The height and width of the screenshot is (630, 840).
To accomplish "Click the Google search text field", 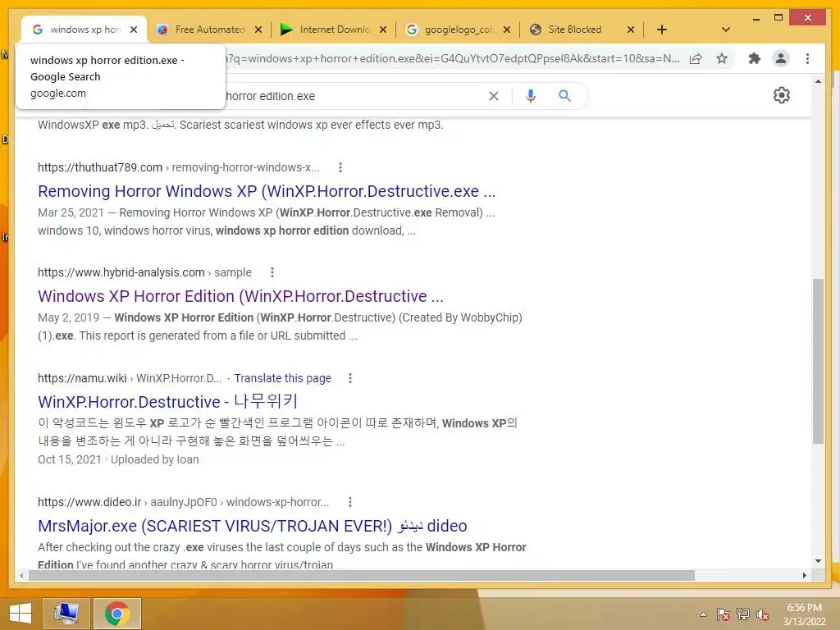I will point(354,96).
